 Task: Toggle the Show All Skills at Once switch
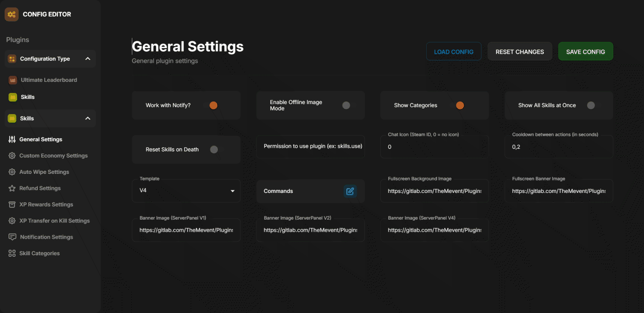pos(591,106)
